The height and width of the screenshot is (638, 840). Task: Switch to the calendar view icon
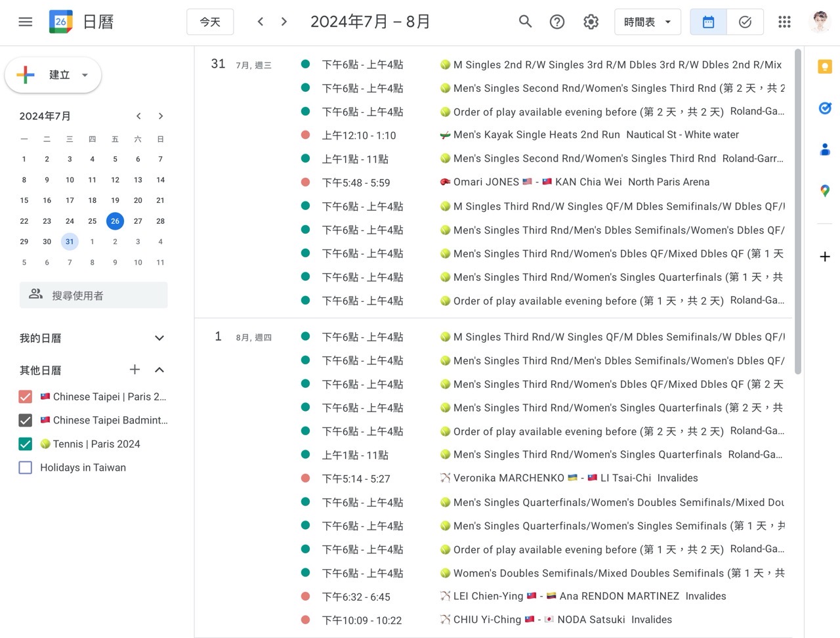tap(708, 22)
